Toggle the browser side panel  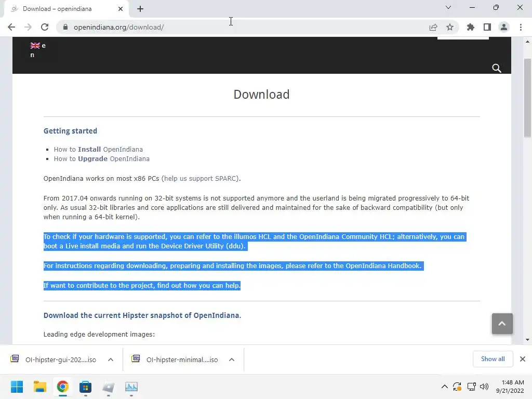(487, 27)
